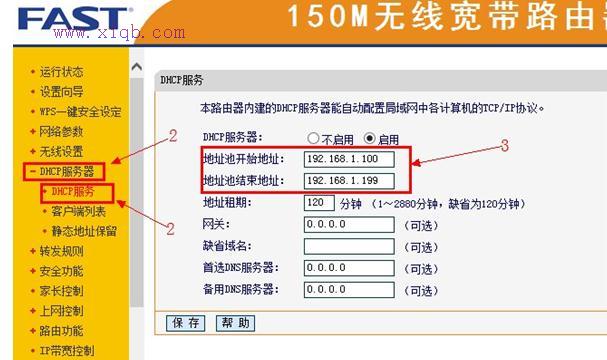Click the 地址池结束地址 input field
The image size is (607, 360).
tap(349, 181)
